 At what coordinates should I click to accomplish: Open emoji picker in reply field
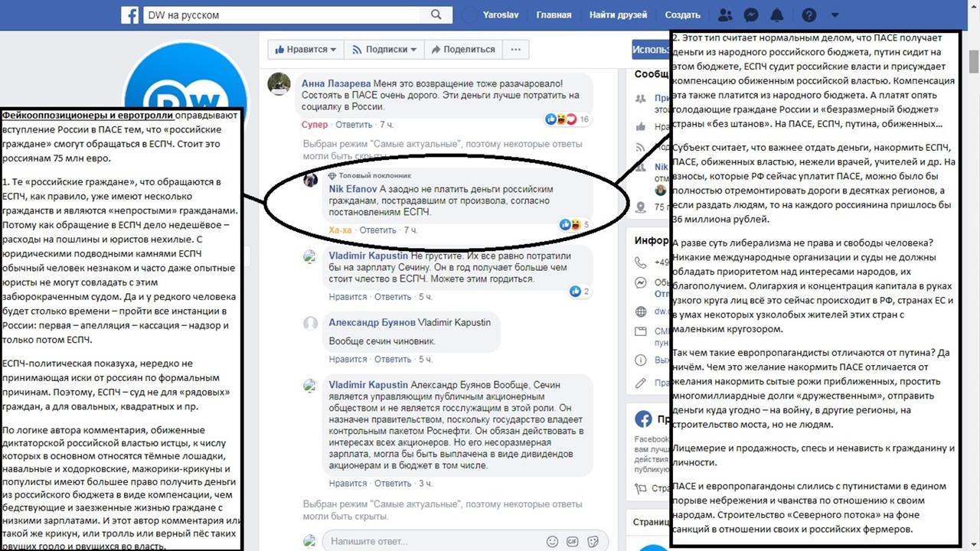[553, 541]
